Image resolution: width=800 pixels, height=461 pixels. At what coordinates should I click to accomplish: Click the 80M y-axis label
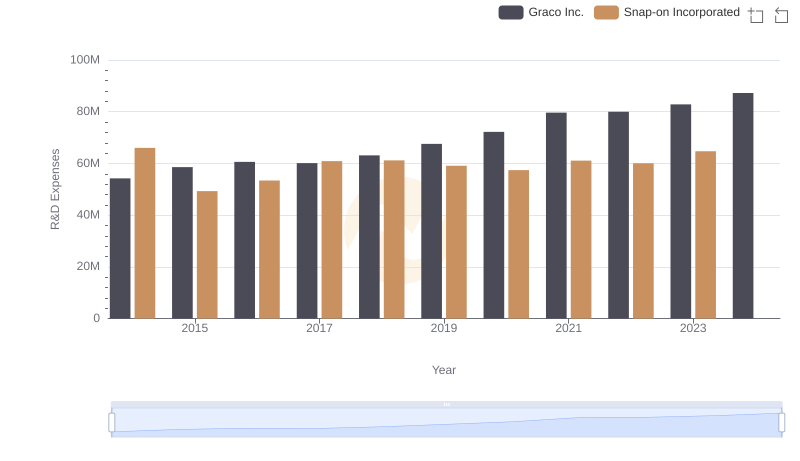click(x=88, y=111)
